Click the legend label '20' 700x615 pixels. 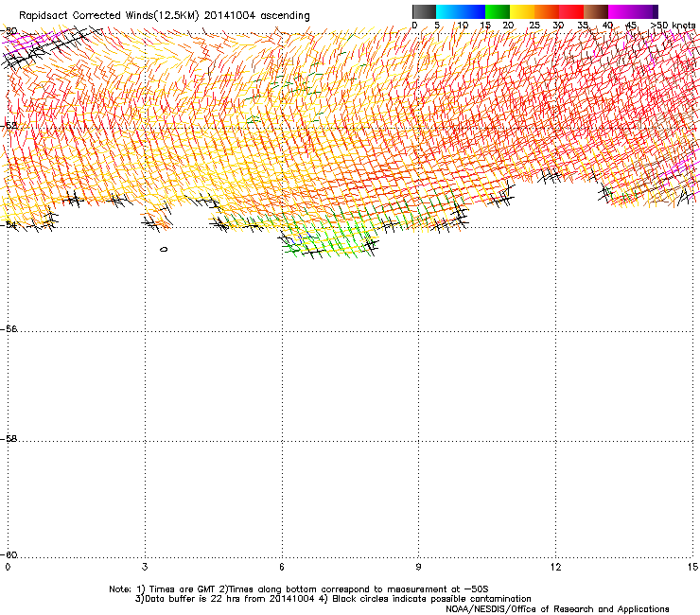(508, 25)
